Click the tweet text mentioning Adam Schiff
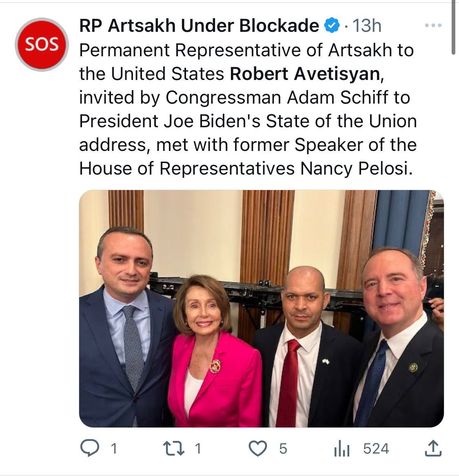The width and height of the screenshot is (459, 476). tap(245, 97)
